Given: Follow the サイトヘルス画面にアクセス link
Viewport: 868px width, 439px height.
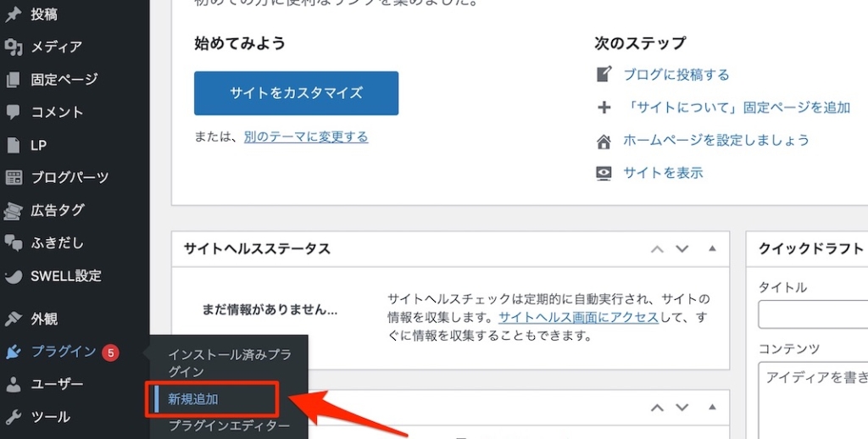Looking at the screenshot, I should [x=578, y=318].
